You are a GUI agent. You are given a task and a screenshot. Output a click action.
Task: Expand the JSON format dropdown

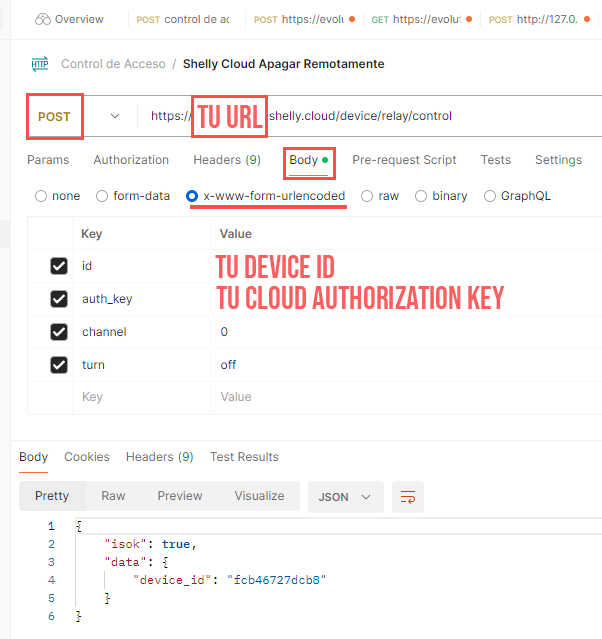345,496
